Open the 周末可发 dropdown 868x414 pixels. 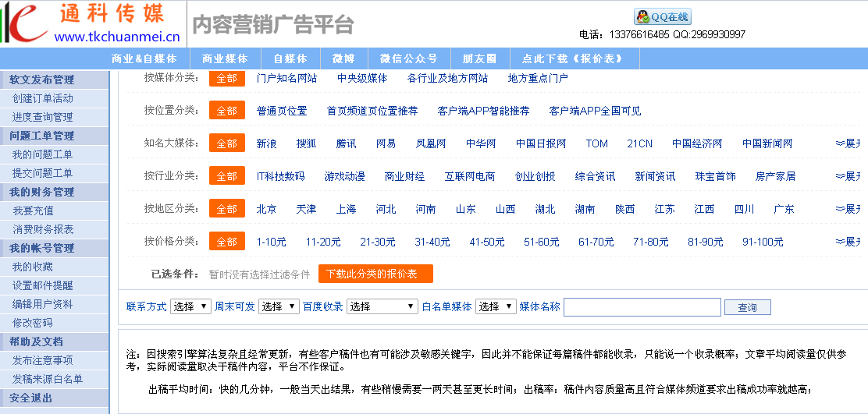279,306
